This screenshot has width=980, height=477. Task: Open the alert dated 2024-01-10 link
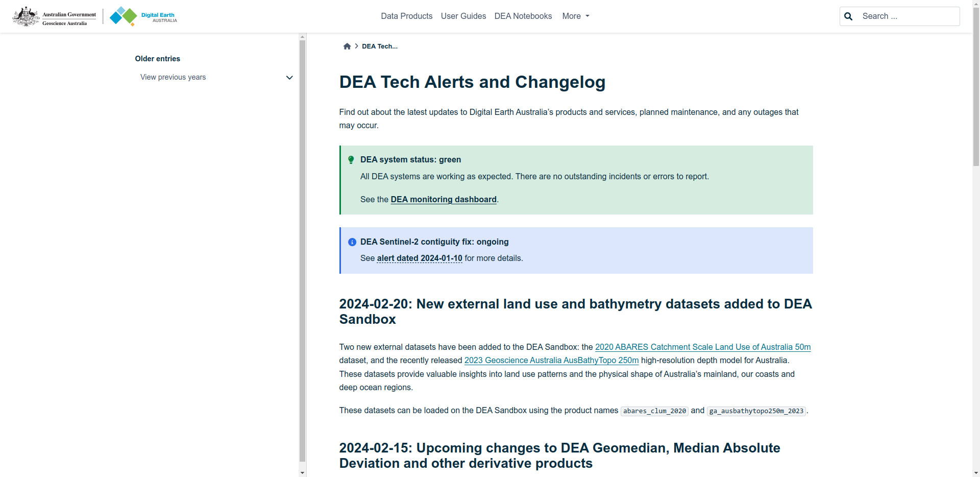click(x=419, y=258)
